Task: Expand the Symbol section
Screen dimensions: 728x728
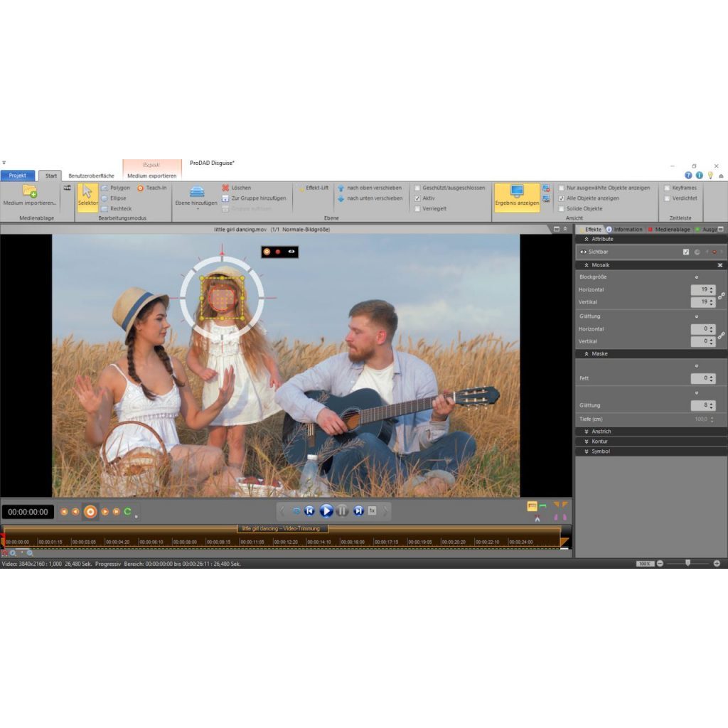Action: [587, 451]
